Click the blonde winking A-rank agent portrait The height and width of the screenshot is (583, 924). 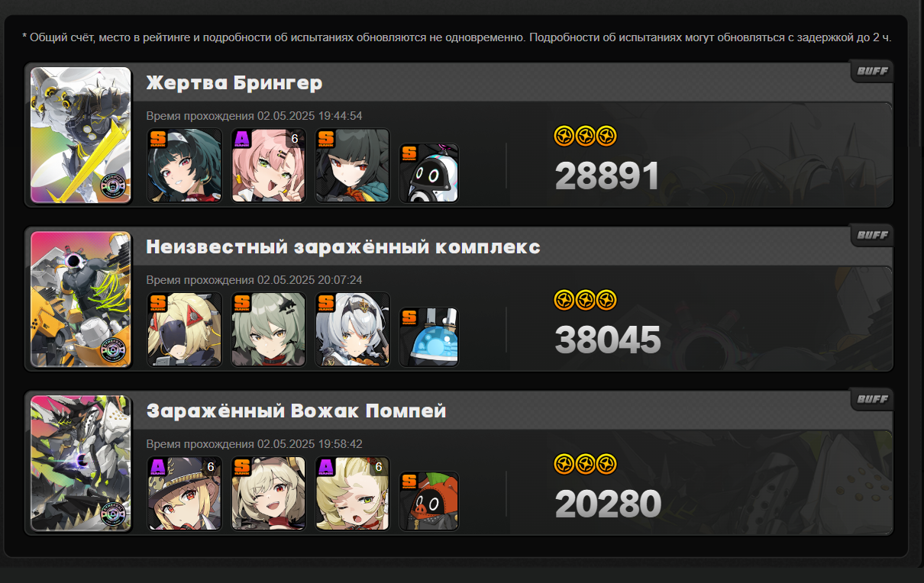353,493
